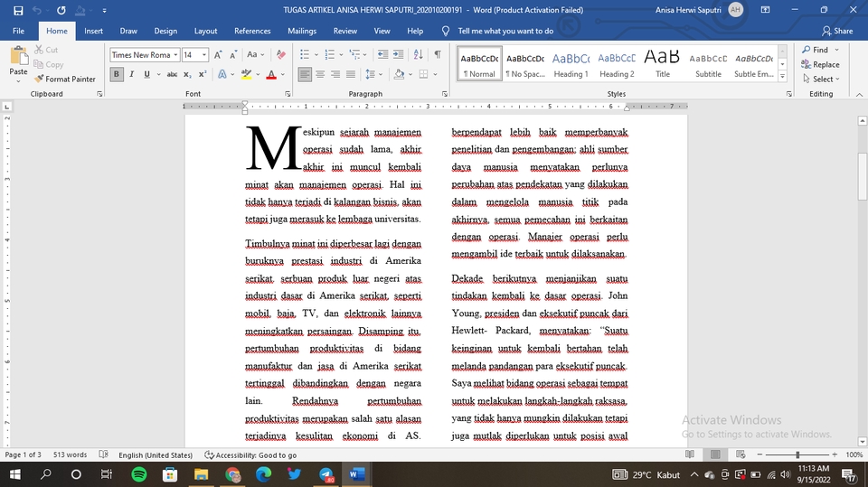Apply strikethrough to text
Screen dimensions: 868x487
click(172, 74)
